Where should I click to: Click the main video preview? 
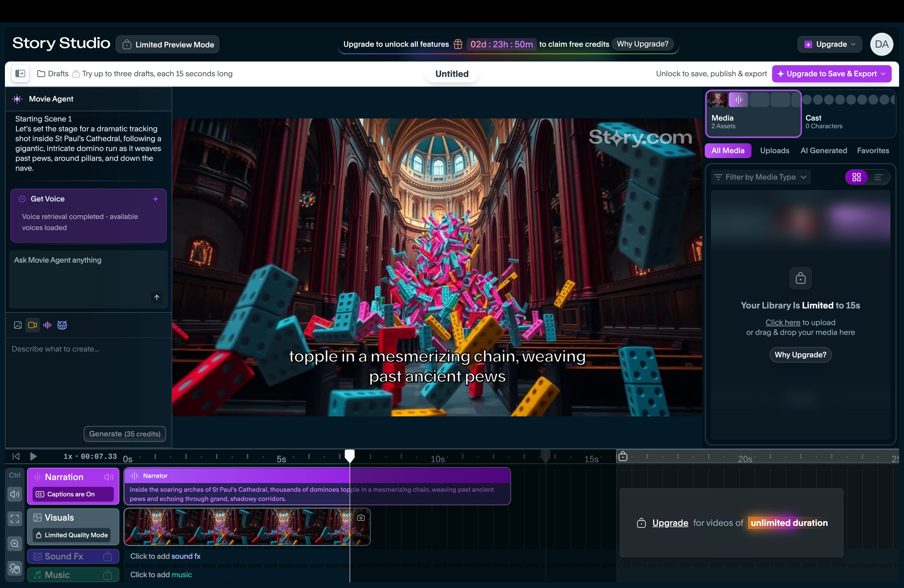(437, 267)
